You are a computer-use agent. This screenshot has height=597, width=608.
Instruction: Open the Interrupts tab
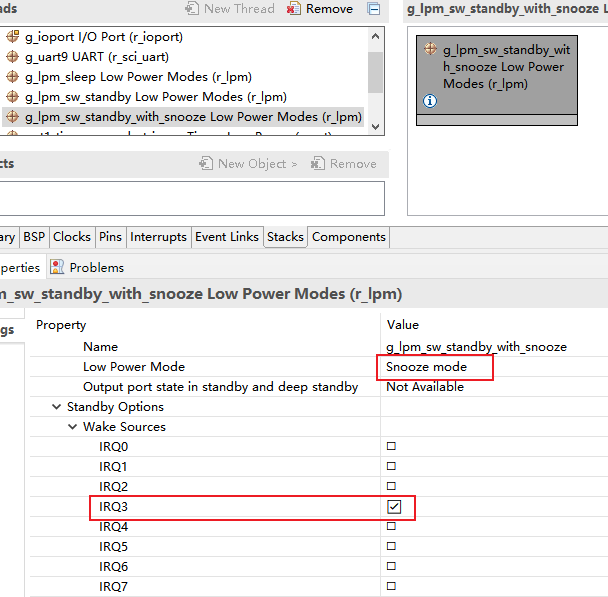click(x=158, y=237)
